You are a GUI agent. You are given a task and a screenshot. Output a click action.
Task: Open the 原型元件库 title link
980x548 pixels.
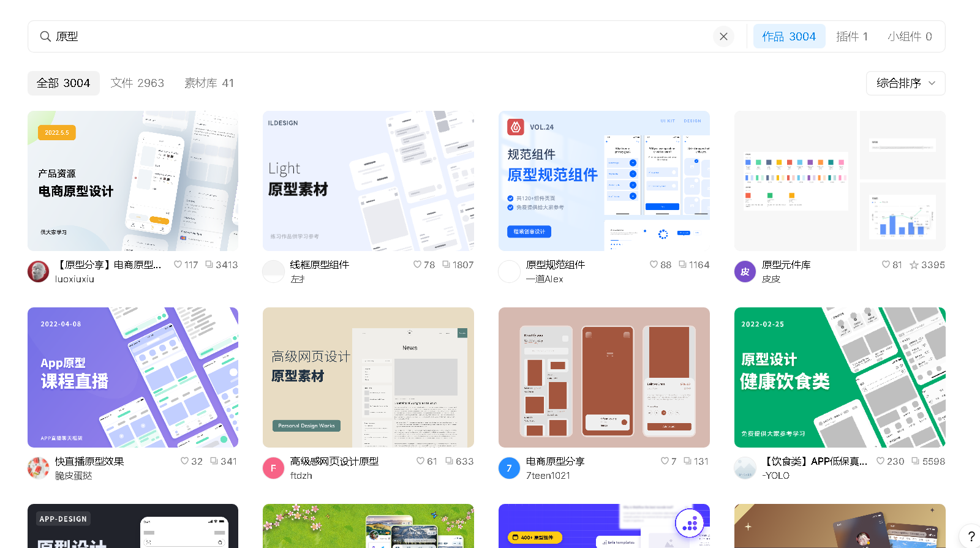pyautogui.click(x=786, y=265)
